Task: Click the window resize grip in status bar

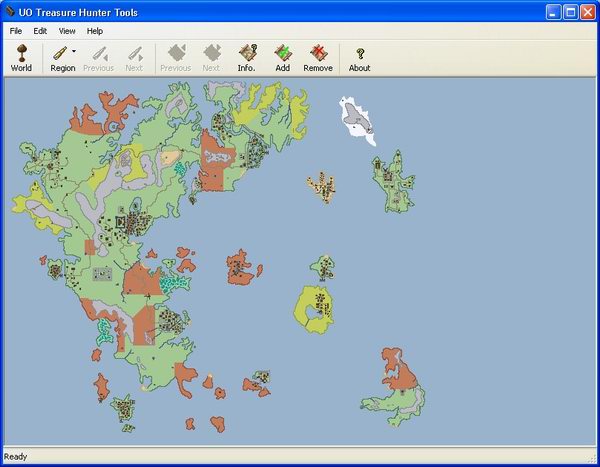Action: coord(592,459)
